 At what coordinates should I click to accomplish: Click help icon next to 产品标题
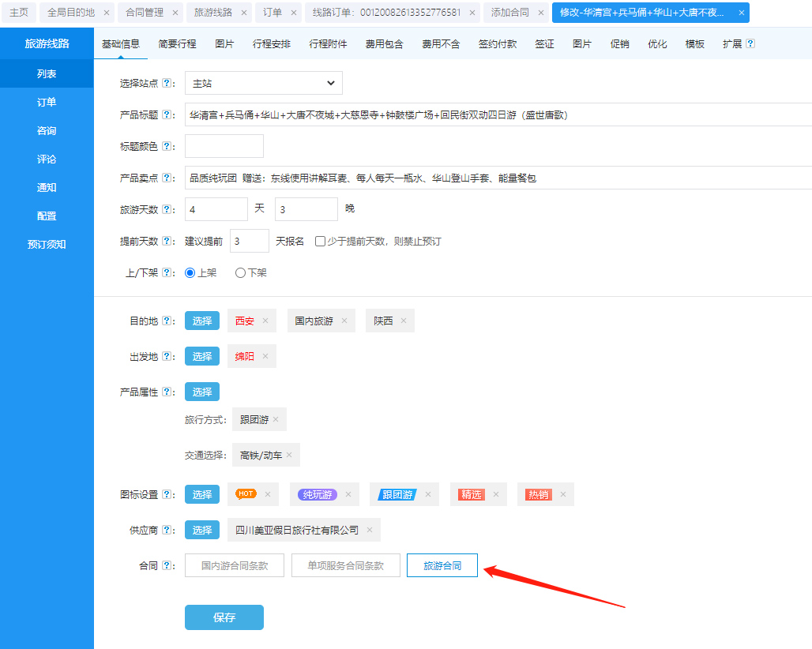pyautogui.click(x=167, y=115)
